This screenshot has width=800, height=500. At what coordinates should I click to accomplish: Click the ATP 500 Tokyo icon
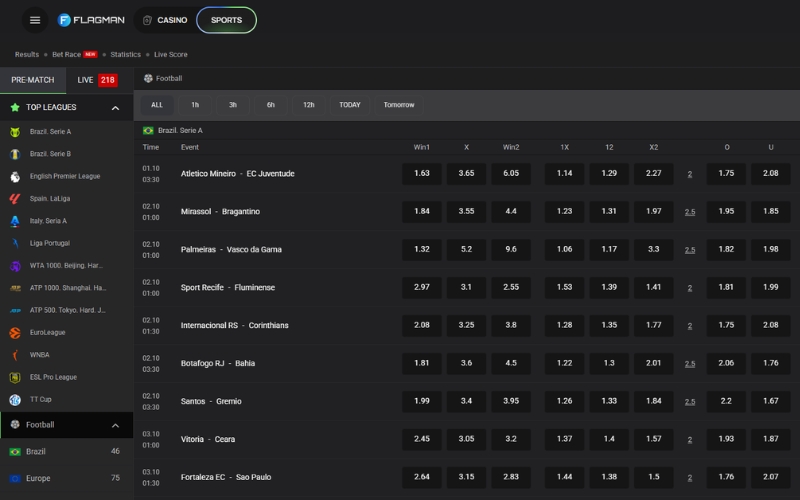tap(15, 310)
